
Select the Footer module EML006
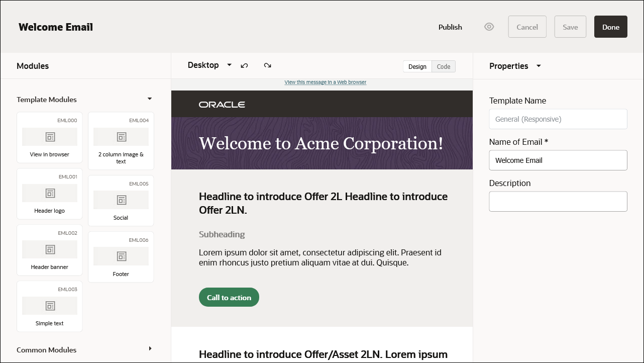tap(121, 256)
